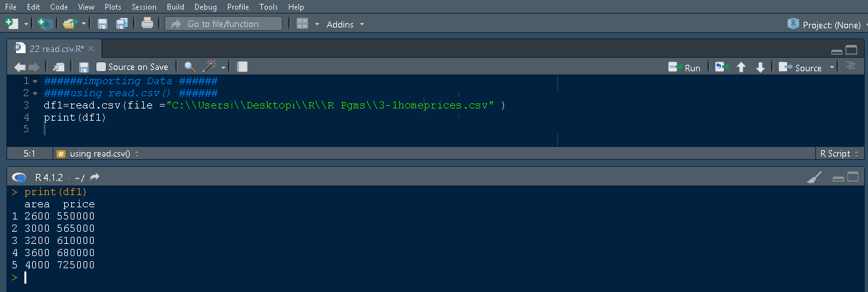
Task: Enable Source on Save checkbox
Action: (x=101, y=67)
